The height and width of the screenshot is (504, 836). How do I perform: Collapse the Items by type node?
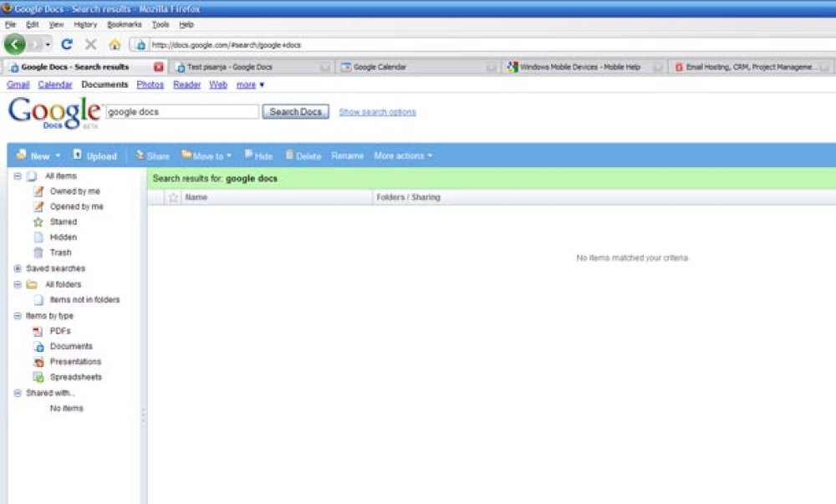coord(18,316)
